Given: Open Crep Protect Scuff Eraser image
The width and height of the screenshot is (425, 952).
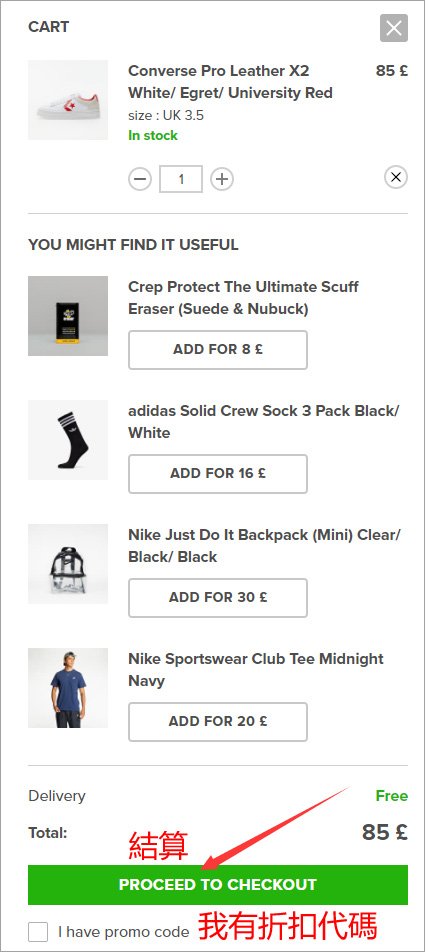Looking at the screenshot, I should coord(68,316).
